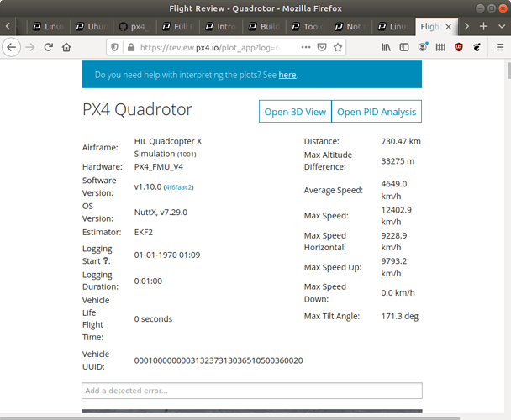Switch to the Intro tab

[221, 27]
